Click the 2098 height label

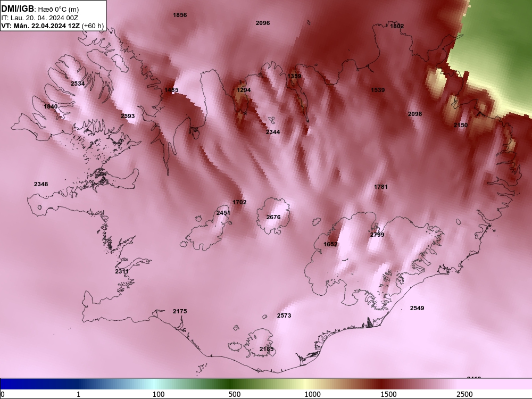point(415,114)
